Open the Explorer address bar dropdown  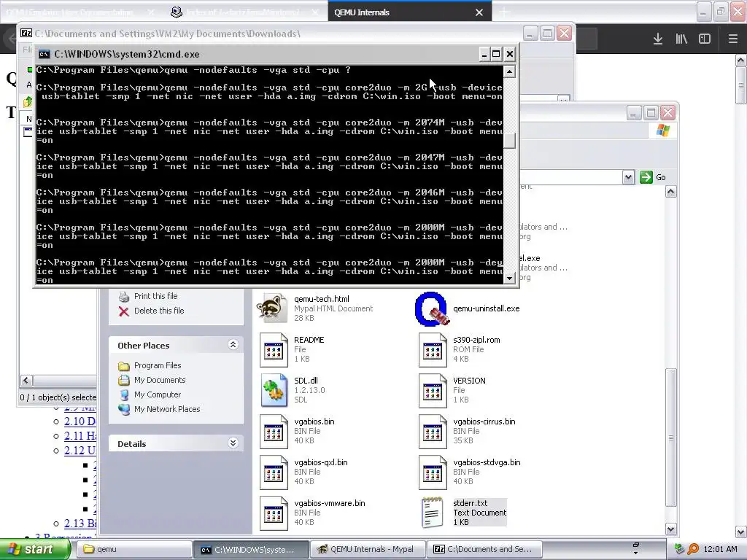coord(628,177)
